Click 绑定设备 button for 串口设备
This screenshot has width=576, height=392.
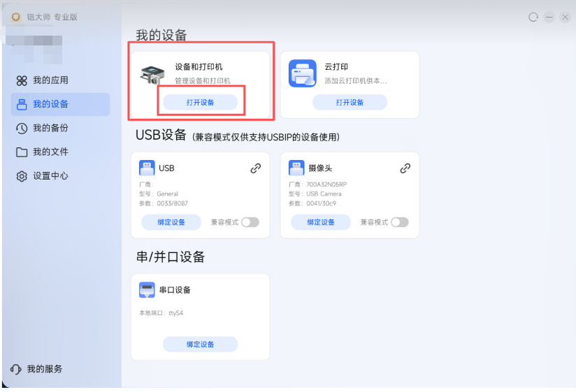click(200, 344)
